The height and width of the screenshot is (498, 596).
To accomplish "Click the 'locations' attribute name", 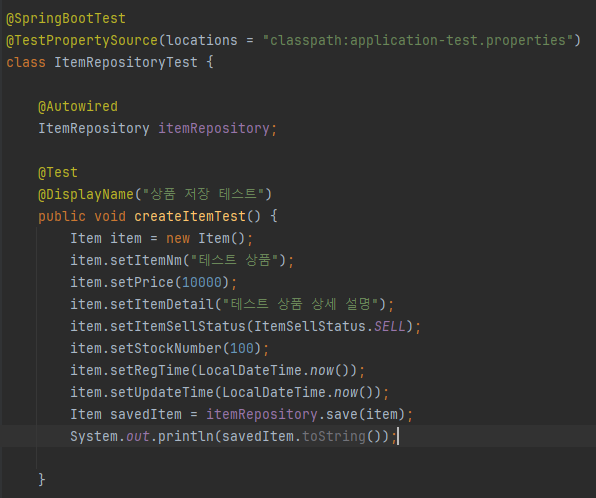I will click(202, 40).
